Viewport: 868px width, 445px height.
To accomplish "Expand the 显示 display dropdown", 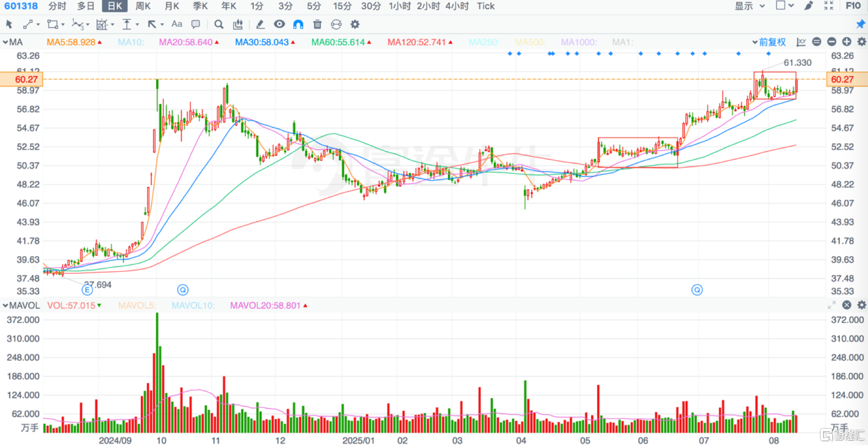I will (x=750, y=6).
